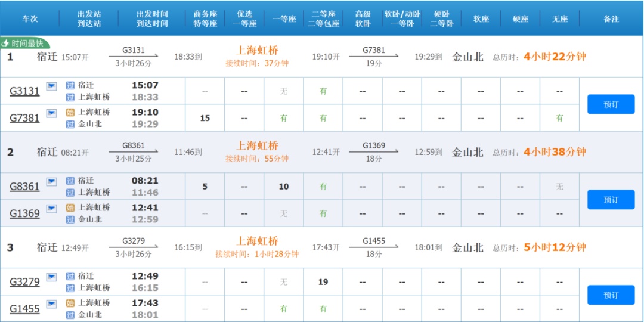Expand stop details arrow beside G8361
This screenshot has width=644, height=322.
(x=52, y=182)
